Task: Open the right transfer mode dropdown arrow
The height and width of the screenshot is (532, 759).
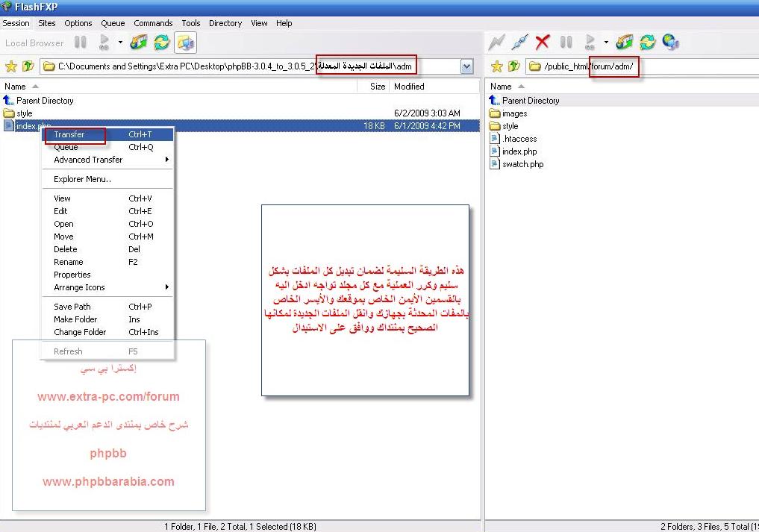Action: [x=606, y=43]
